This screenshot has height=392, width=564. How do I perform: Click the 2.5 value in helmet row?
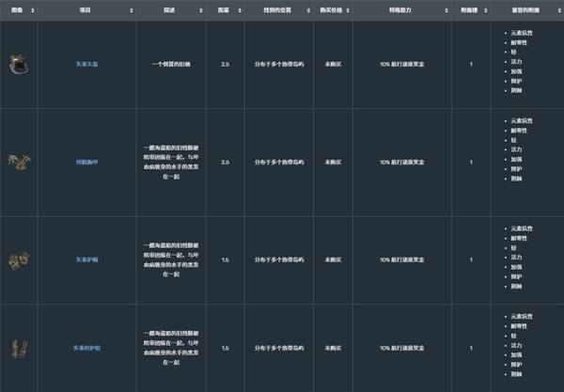point(225,65)
